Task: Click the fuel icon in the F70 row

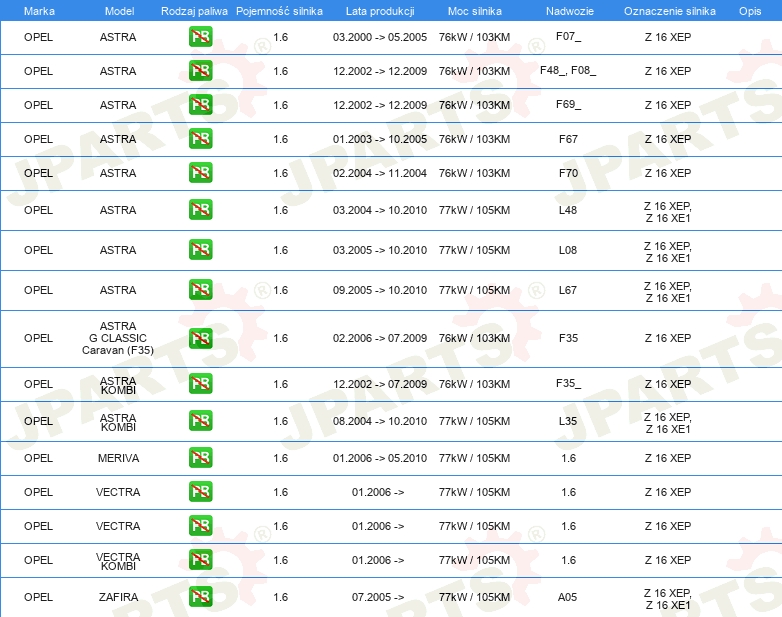Action: [x=200, y=173]
